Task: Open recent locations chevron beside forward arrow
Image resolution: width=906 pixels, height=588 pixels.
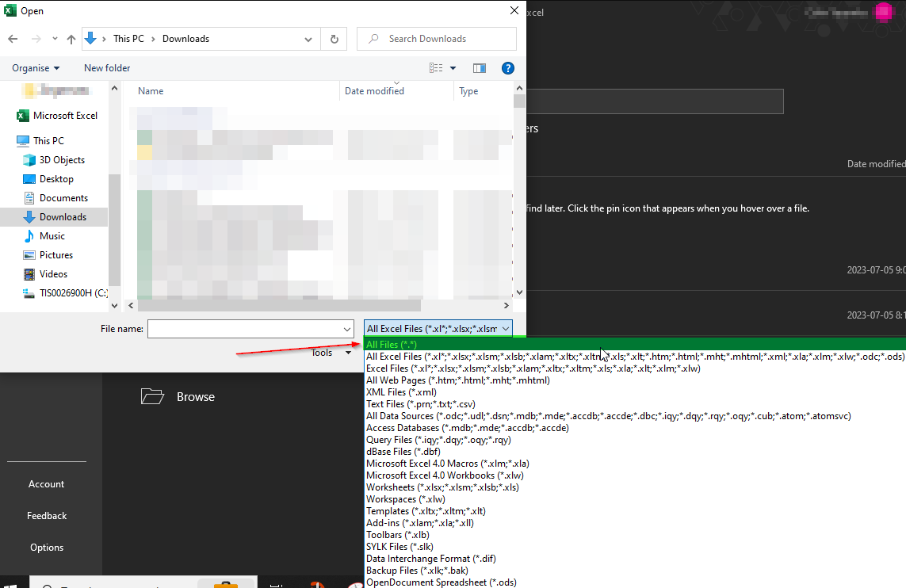Action: pyautogui.click(x=55, y=39)
